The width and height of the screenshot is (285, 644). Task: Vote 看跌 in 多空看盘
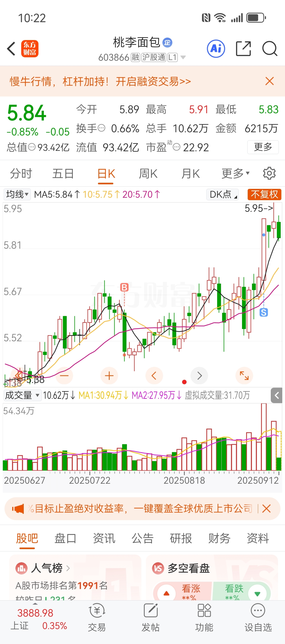(x=242, y=591)
